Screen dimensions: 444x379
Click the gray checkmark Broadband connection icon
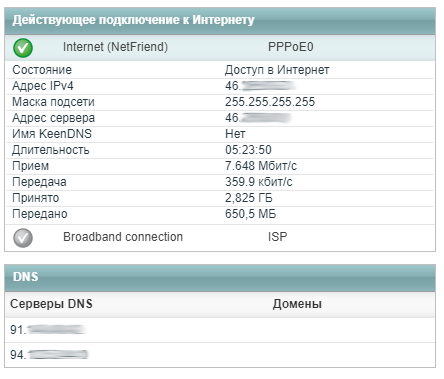(x=23, y=238)
